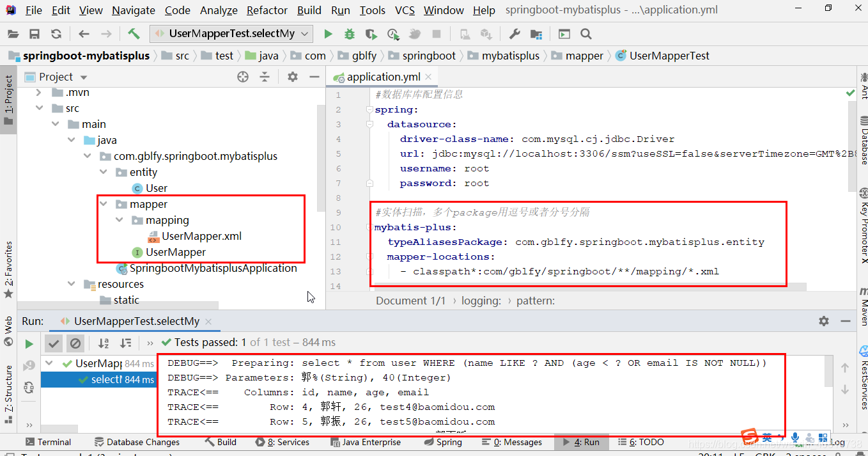868x456 pixels.
Task: Open the Terminal tool window
Action: (48, 442)
